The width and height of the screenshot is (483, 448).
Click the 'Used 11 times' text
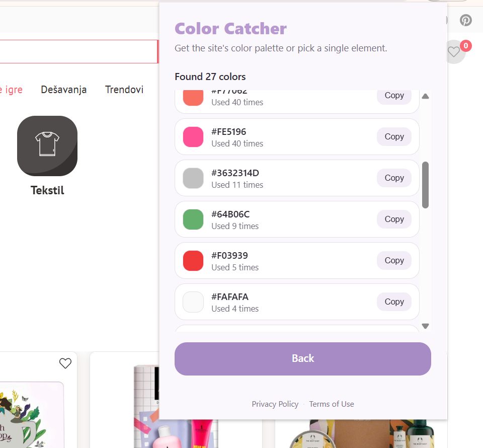pyautogui.click(x=237, y=185)
